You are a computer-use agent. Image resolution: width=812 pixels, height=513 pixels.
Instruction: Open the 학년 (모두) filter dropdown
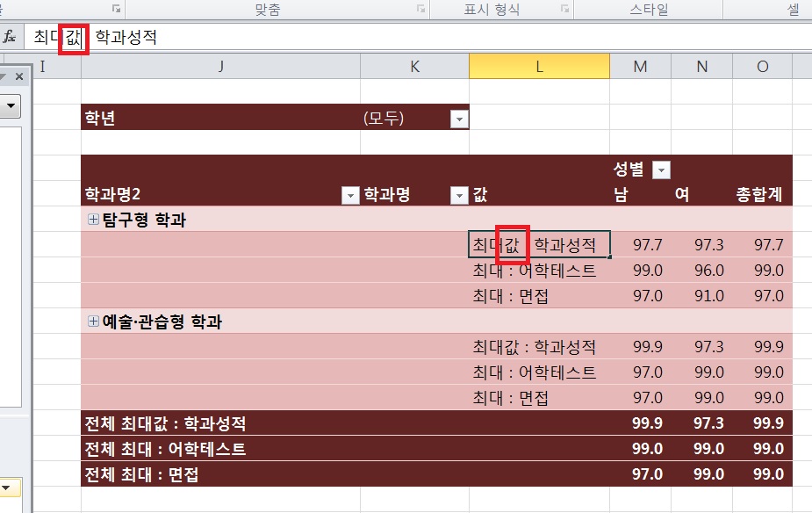(458, 119)
